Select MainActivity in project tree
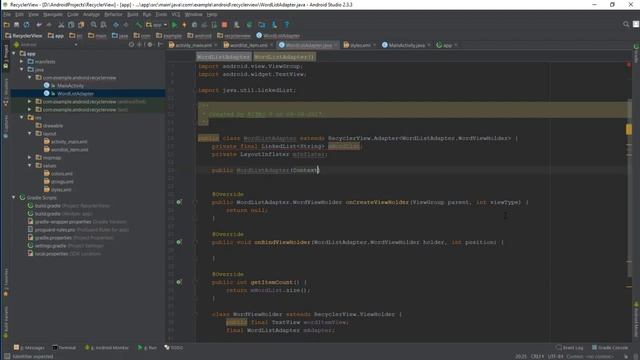The height and width of the screenshot is (360, 640). point(70,86)
